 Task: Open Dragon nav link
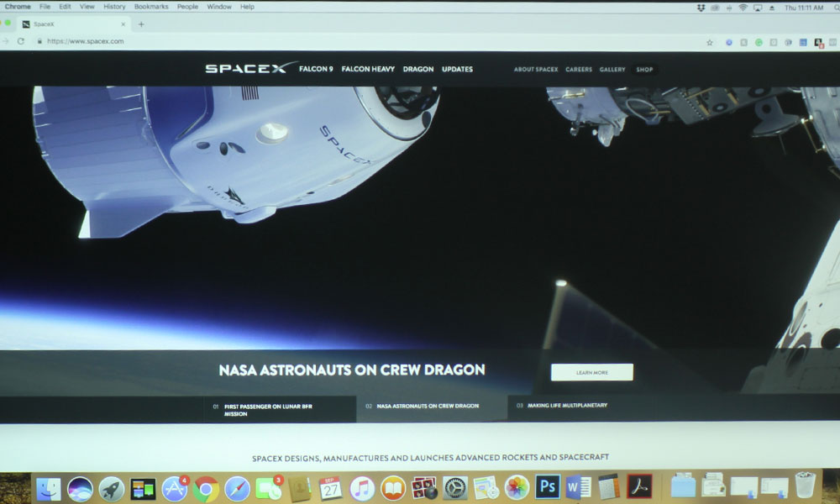pos(418,69)
